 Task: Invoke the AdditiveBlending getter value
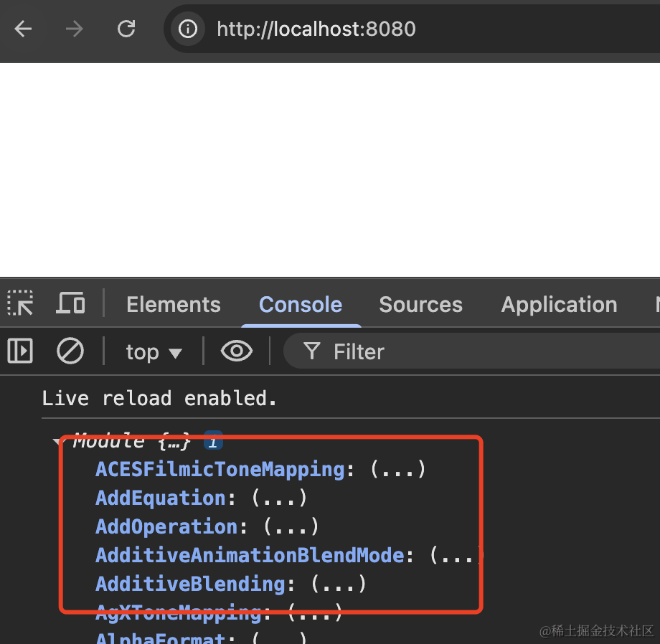tap(339, 584)
